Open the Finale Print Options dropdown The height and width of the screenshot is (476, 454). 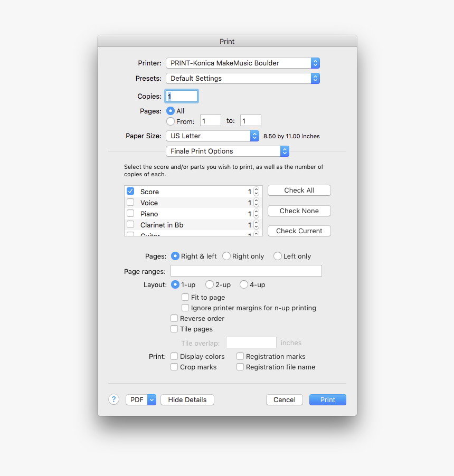coord(227,151)
